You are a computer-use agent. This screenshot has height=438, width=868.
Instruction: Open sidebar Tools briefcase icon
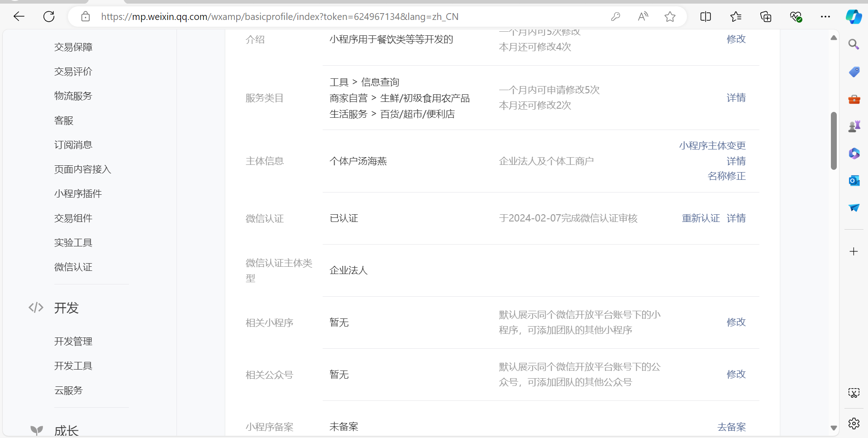pyautogui.click(x=854, y=99)
